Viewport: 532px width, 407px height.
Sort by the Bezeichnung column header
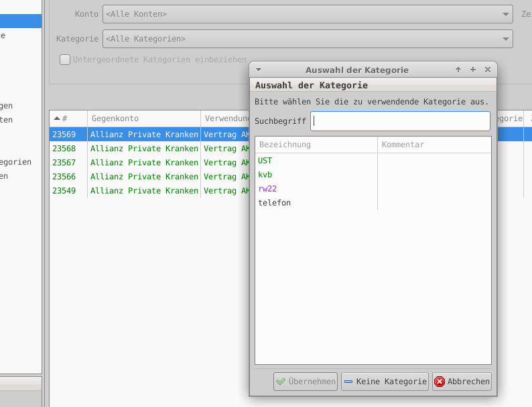click(x=316, y=145)
